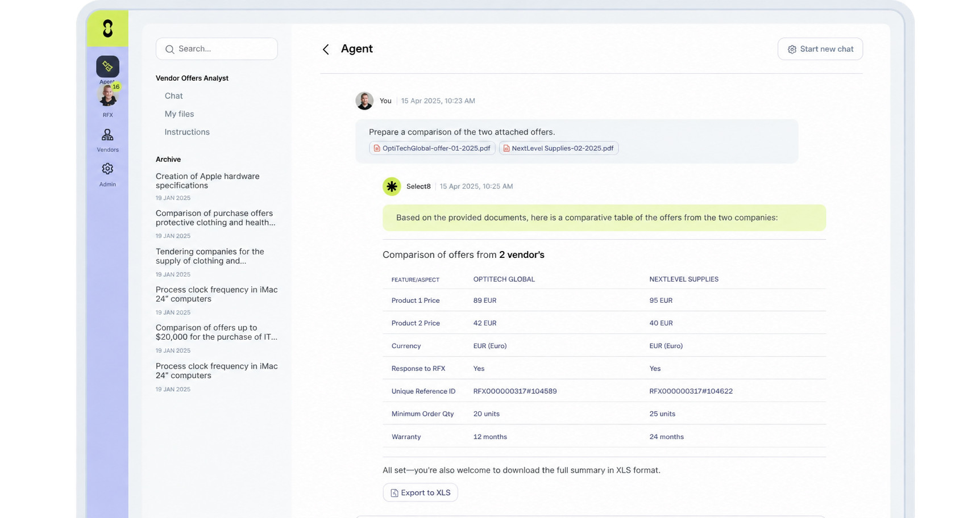Export the summary to XLS
This screenshot has width=980, height=518.
click(x=420, y=492)
